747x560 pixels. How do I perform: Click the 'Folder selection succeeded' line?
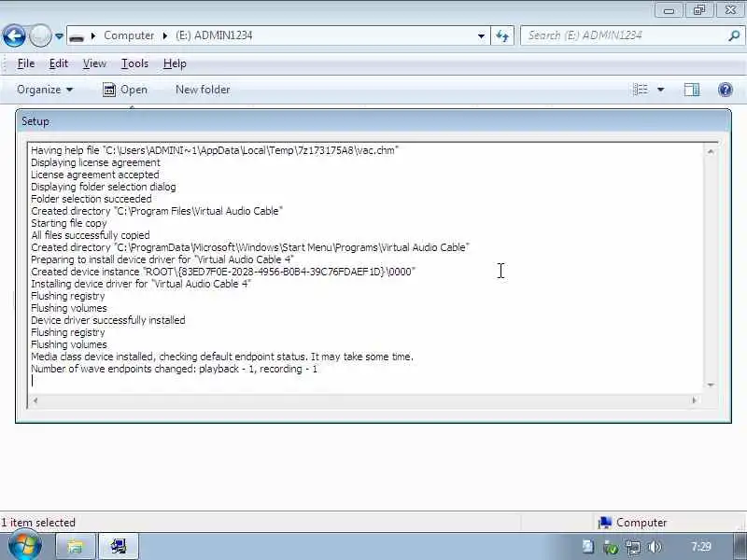point(92,199)
